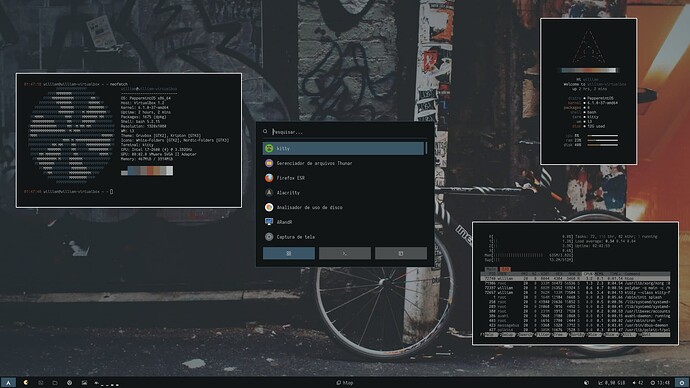Select the kitty --class process row in htop

point(575,293)
